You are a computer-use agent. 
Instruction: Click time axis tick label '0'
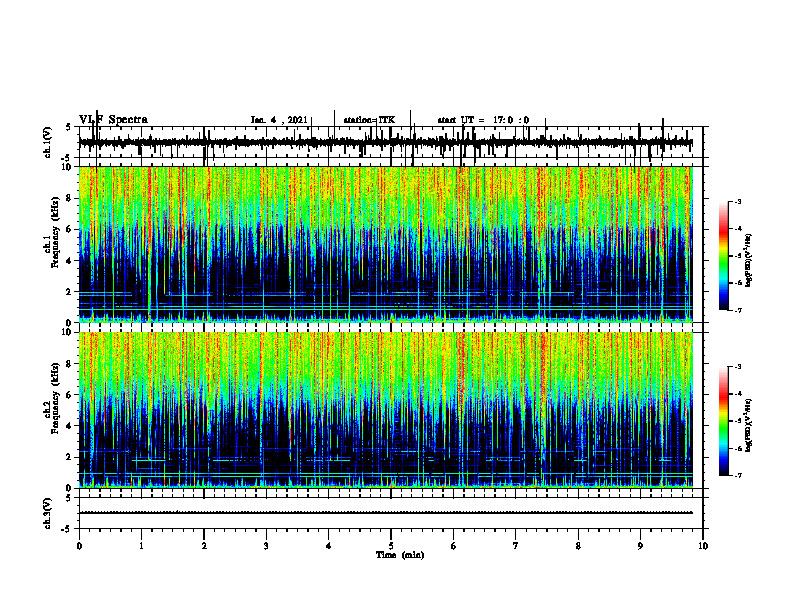[x=79, y=546]
